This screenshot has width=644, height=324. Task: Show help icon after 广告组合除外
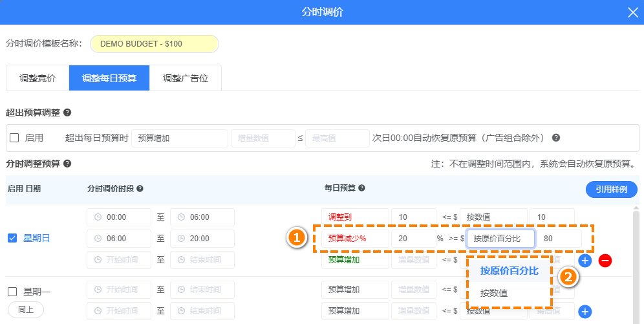point(555,138)
